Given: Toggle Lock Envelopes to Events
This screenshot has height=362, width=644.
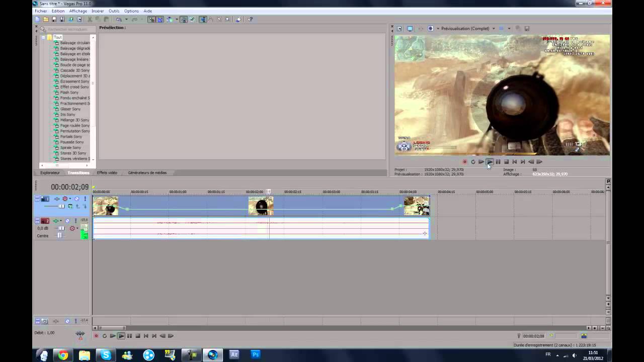Looking at the screenshot, I should [183, 19].
